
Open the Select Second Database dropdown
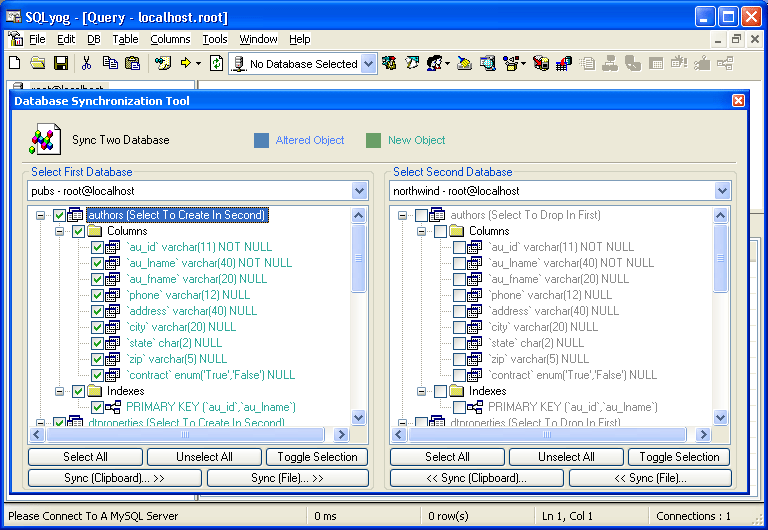click(722, 191)
